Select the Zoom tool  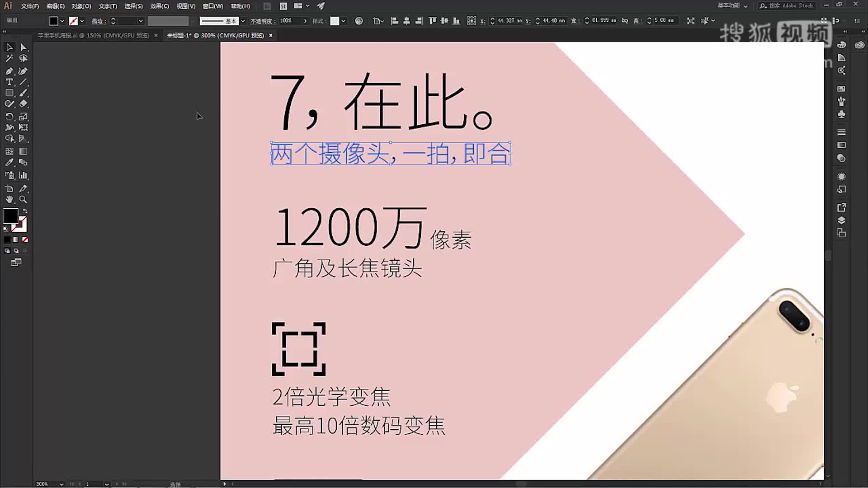coord(24,199)
